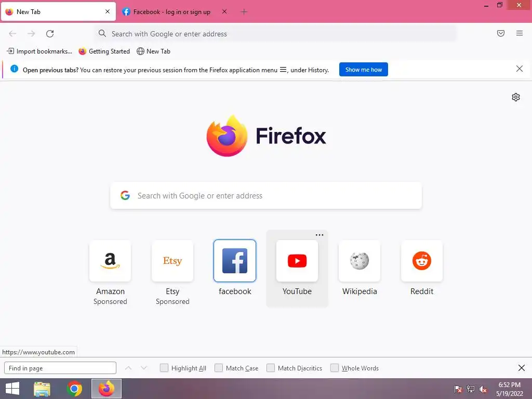
Task: Close the find bar
Action: (522, 368)
